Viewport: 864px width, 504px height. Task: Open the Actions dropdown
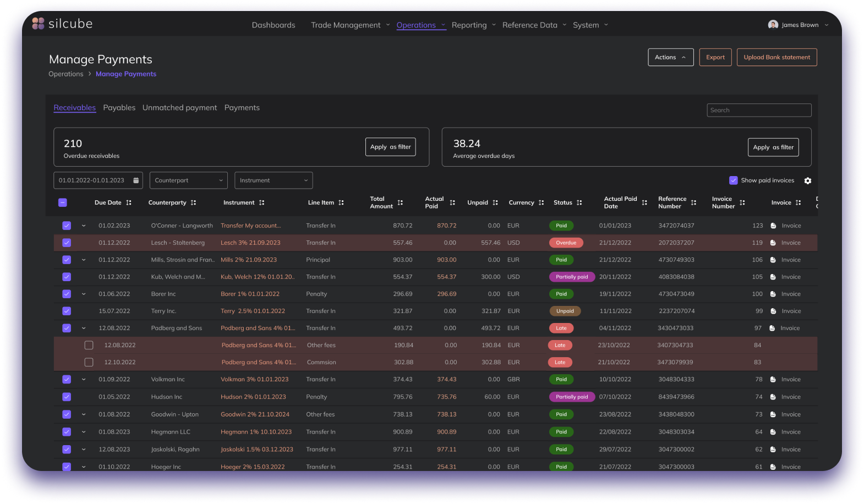point(670,57)
